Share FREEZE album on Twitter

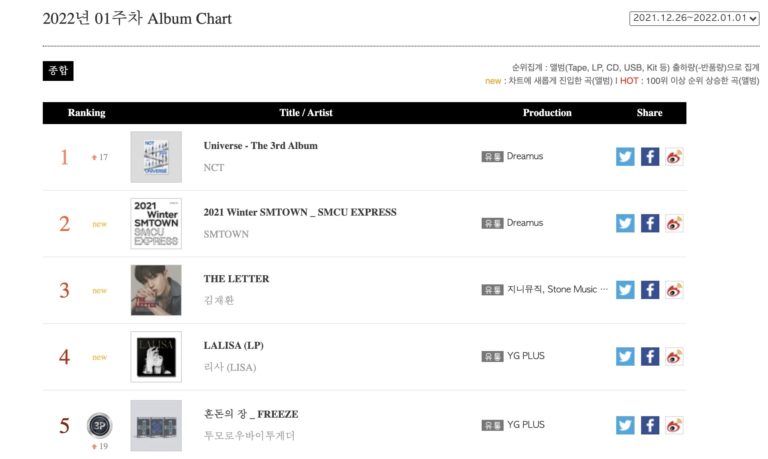click(x=625, y=425)
